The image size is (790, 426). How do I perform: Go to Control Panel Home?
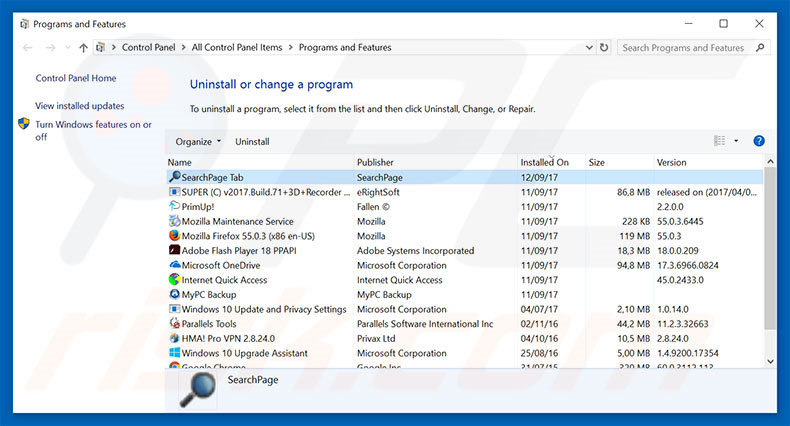(76, 78)
